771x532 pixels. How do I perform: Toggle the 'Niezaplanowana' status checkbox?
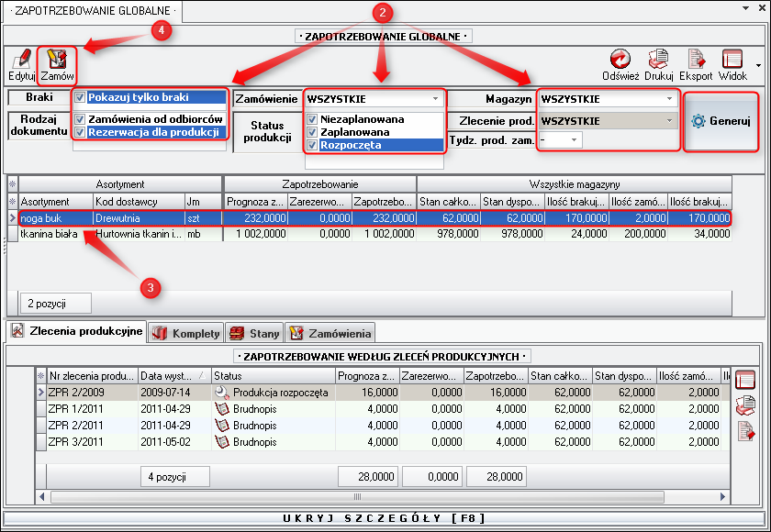point(313,120)
